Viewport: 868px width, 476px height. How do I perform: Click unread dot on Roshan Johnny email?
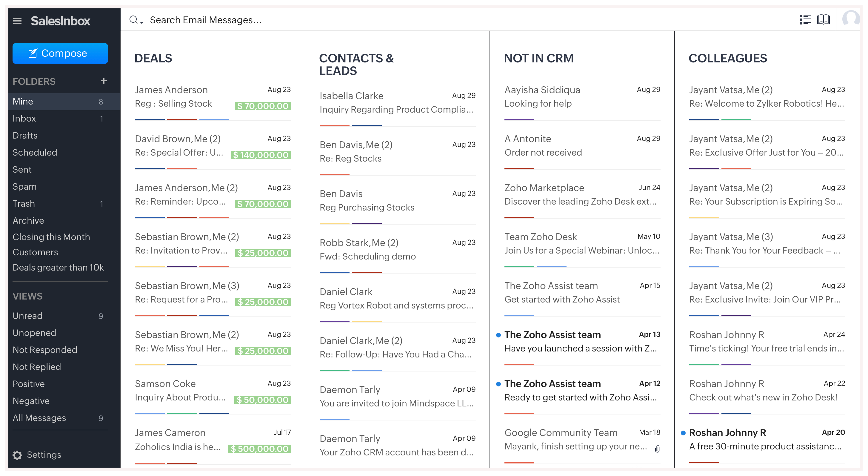[683, 433]
